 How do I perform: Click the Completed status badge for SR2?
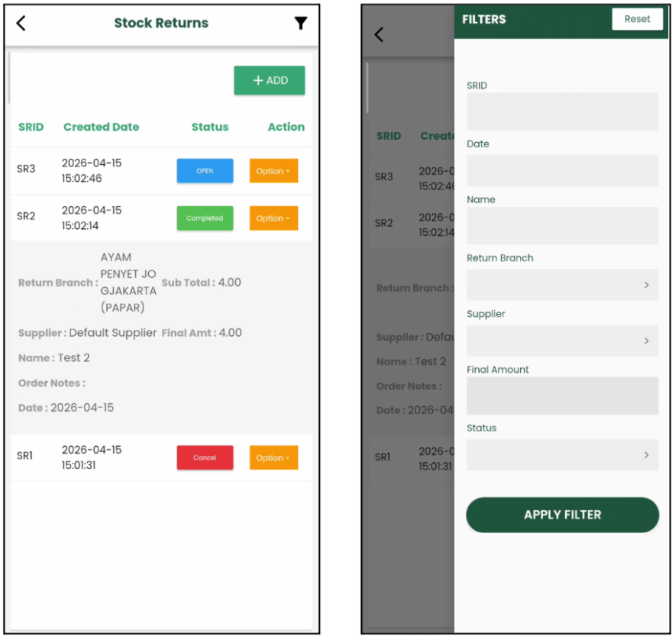click(205, 218)
